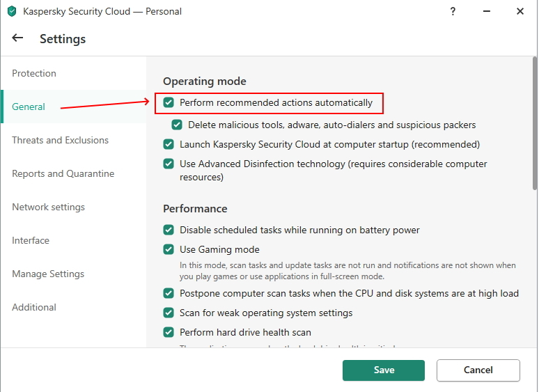Uncheck Delete malicious tools, adware checkbox
This screenshot has height=392, width=539.
(177, 125)
